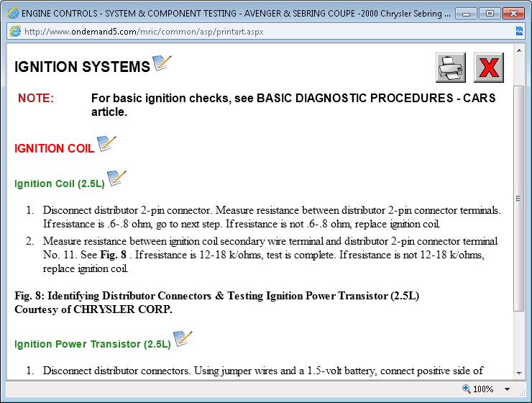Click the Ignition Power Transistor (2.5L) heading
The height and width of the screenshot is (403, 532).
click(92, 344)
